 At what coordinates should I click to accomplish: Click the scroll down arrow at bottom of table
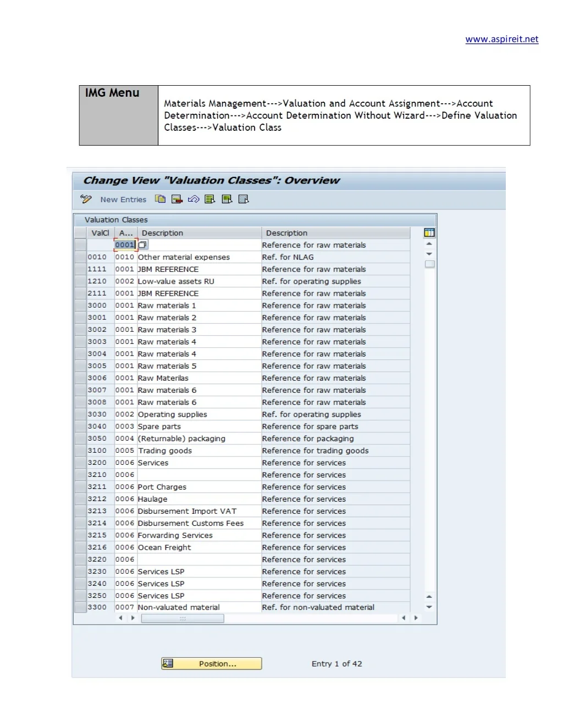[x=429, y=607]
